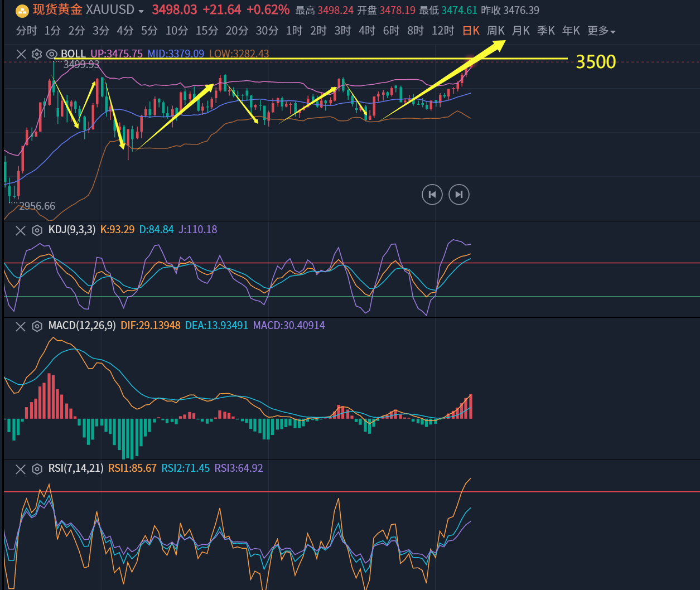The height and width of the screenshot is (590, 700).
Task: Click the BOLL MID:3379.09 value
Action: tap(176, 54)
